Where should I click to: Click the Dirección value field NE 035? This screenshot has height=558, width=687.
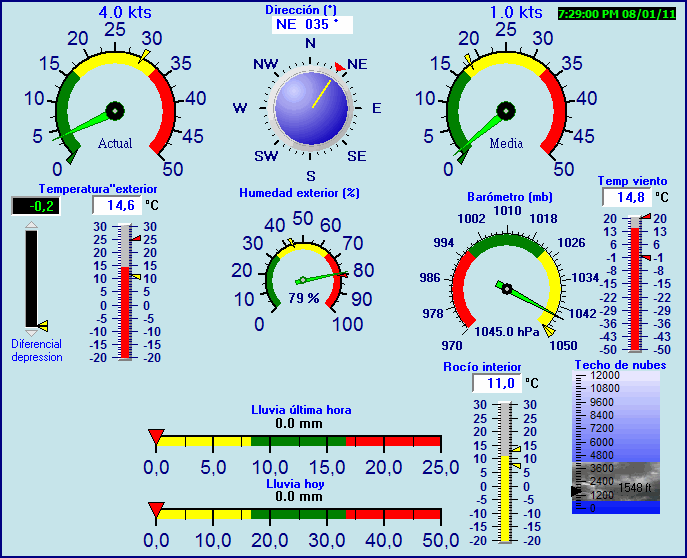click(310, 24)
